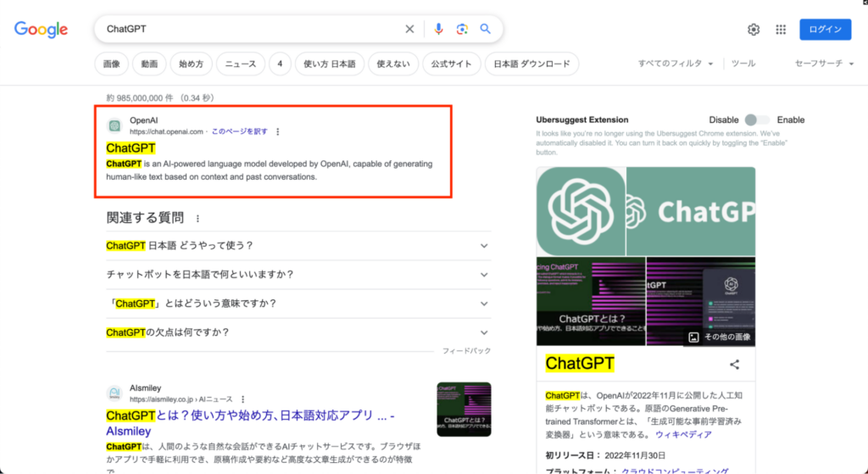Screen dimensions: 868x474
Task: Open settings via the gear icon
Action: pyautogui.click(x=754, y=30)
